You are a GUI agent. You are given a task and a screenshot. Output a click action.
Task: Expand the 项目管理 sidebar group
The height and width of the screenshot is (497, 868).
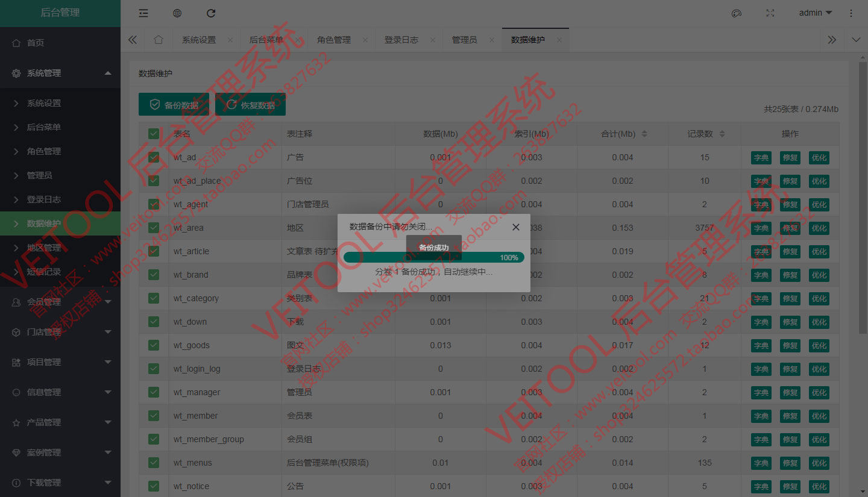coord(60,362)
